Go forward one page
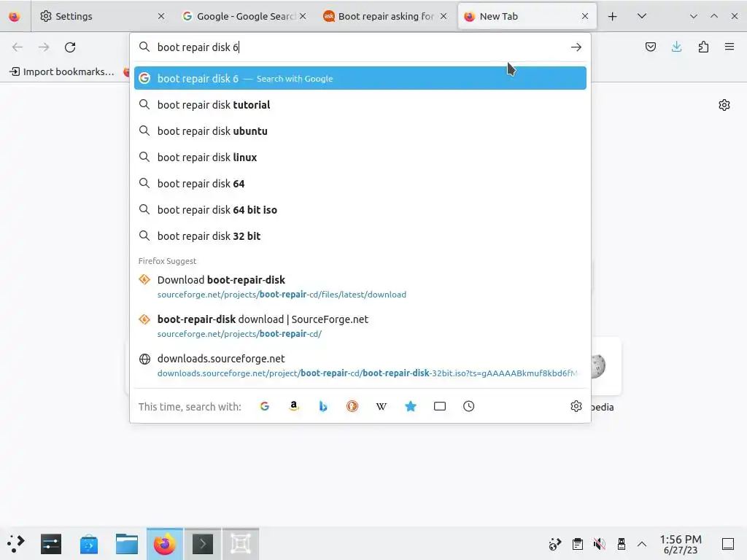The image size is (747, 560). pyautogui.click(x=44, y=47)
